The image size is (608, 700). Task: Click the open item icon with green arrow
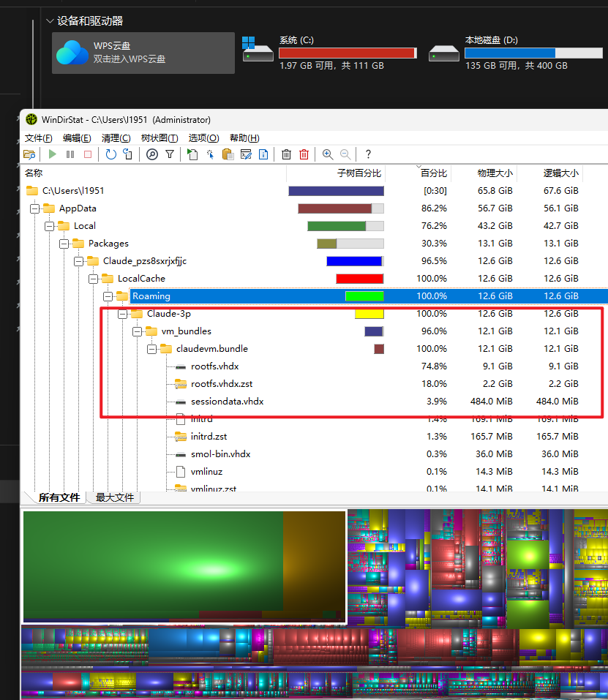click(x=192, y=154)
